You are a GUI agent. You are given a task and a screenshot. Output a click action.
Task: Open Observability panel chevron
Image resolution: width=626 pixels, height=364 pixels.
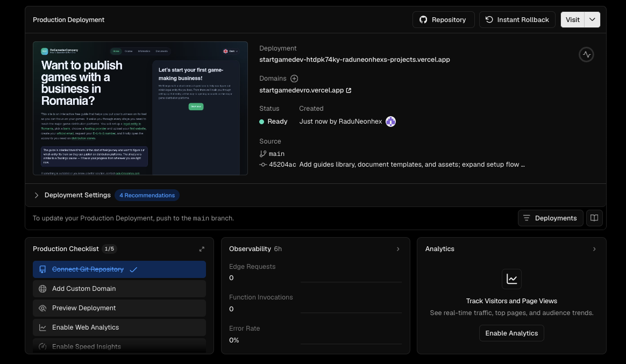coord(398,249)
